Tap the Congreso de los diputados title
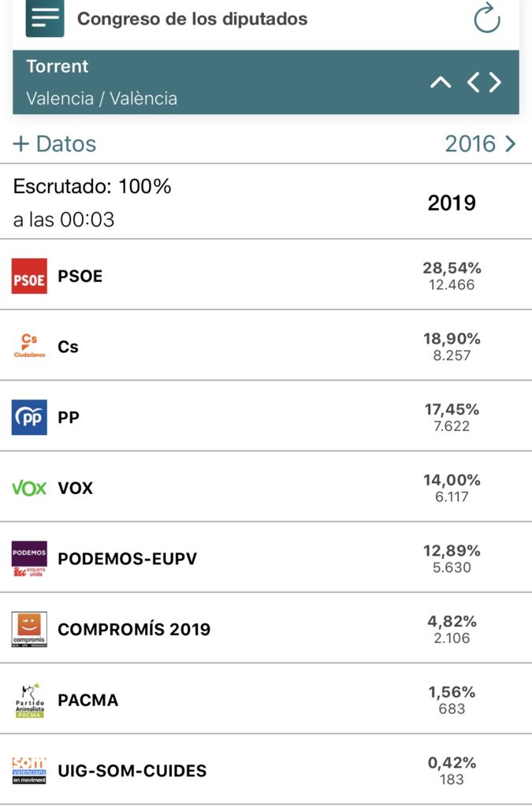The width and height of the screenshot is (532, 807). [192, 19]
